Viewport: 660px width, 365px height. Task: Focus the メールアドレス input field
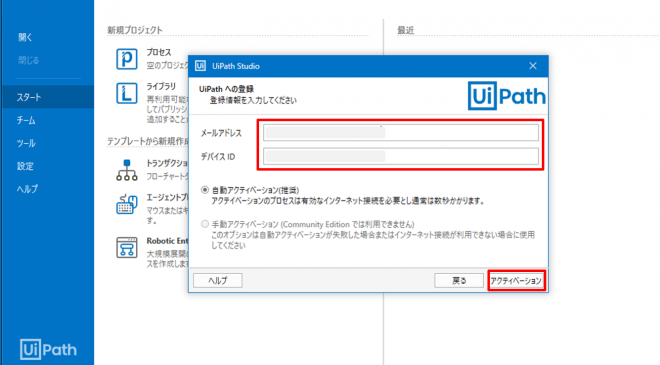401,133
